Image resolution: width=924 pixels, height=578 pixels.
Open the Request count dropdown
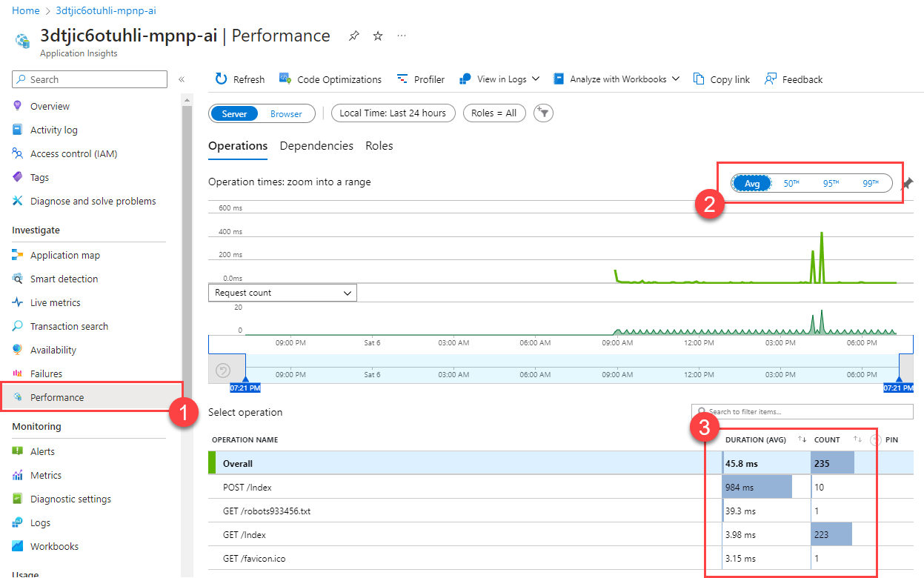[x=282, y=293]
